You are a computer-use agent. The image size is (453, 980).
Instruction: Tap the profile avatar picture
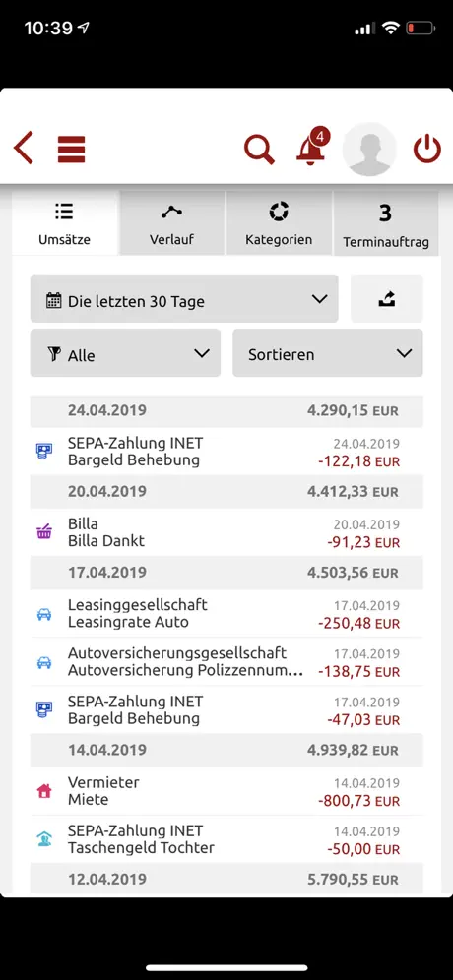[369, 150]
